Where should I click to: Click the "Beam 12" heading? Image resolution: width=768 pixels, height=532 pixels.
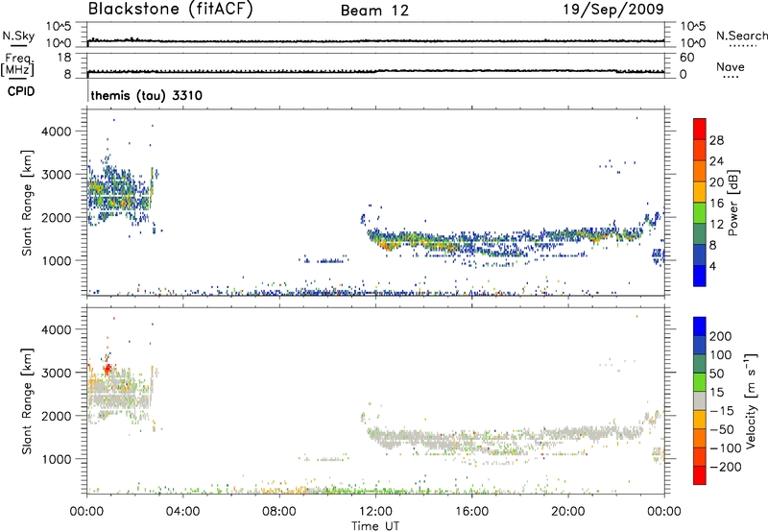[x=374, y=11]
